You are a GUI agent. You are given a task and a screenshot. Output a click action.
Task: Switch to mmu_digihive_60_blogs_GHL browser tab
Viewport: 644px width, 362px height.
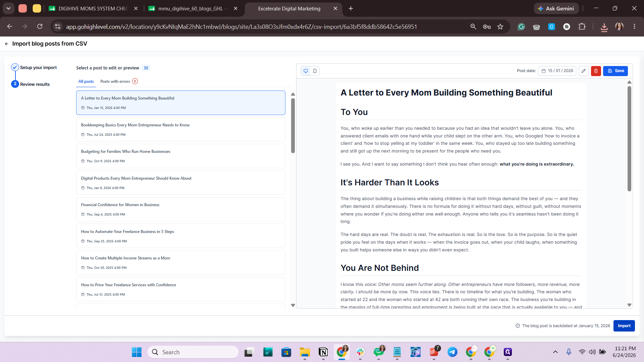pos(193,9)
